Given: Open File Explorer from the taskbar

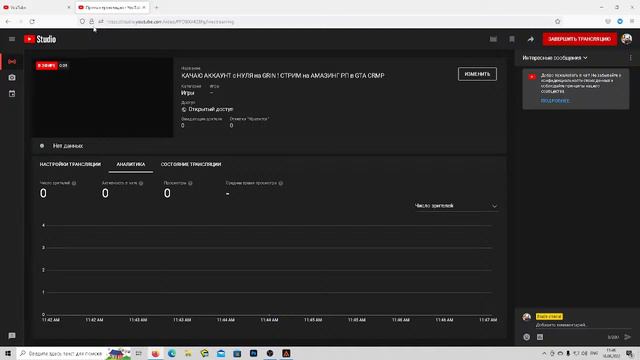Looking at the screenshot, I should tap(188, 353).
